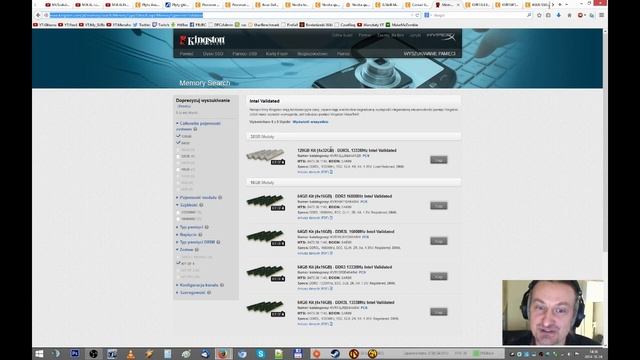Viewport: 640px width, 360px height.
Task: Open Photoshop from the taskbar
Action: pos(75,354)
